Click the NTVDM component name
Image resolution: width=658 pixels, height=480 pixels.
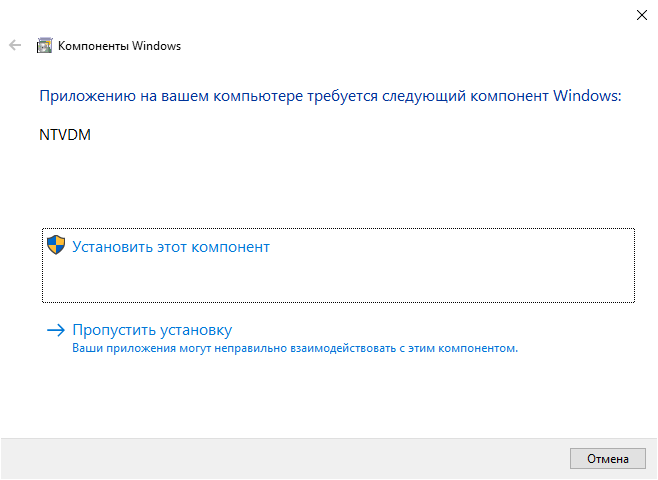pos(65,135)
